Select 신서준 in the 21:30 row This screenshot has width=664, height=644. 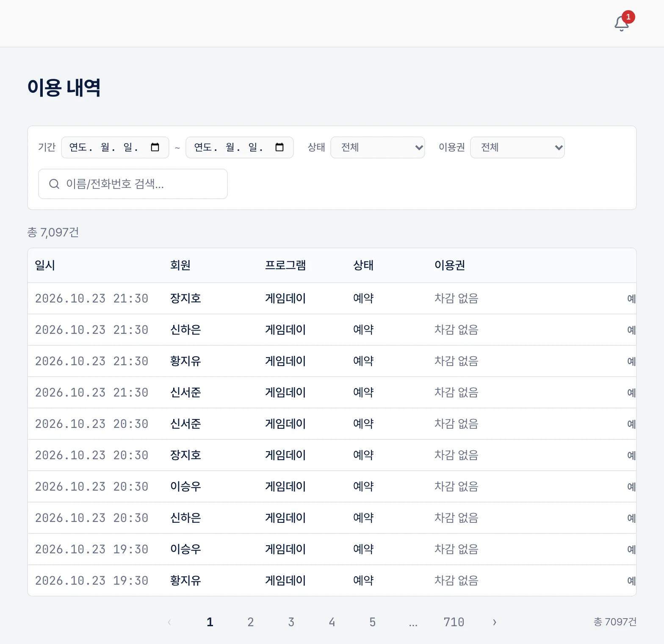[185, 392]
